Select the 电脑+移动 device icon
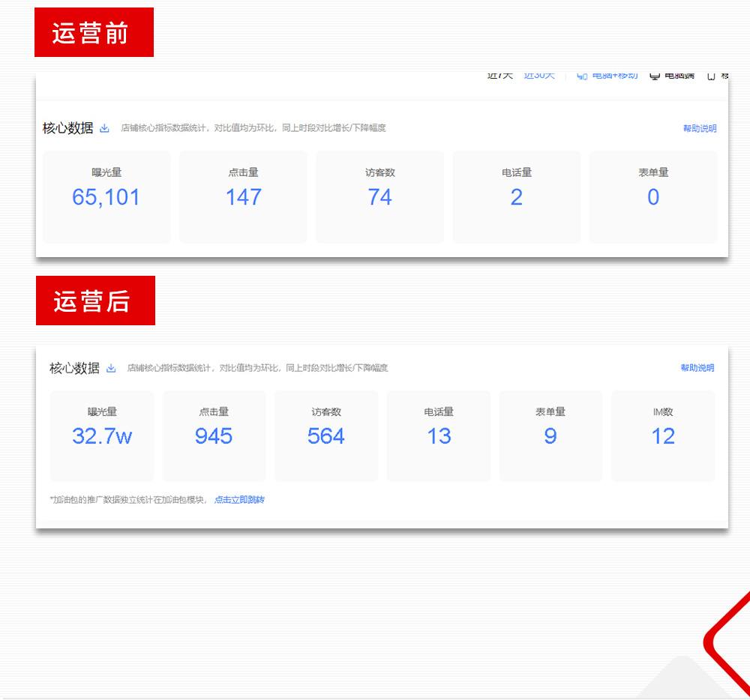This screenshot has height=700, width=750. click(x=582, y=74)
